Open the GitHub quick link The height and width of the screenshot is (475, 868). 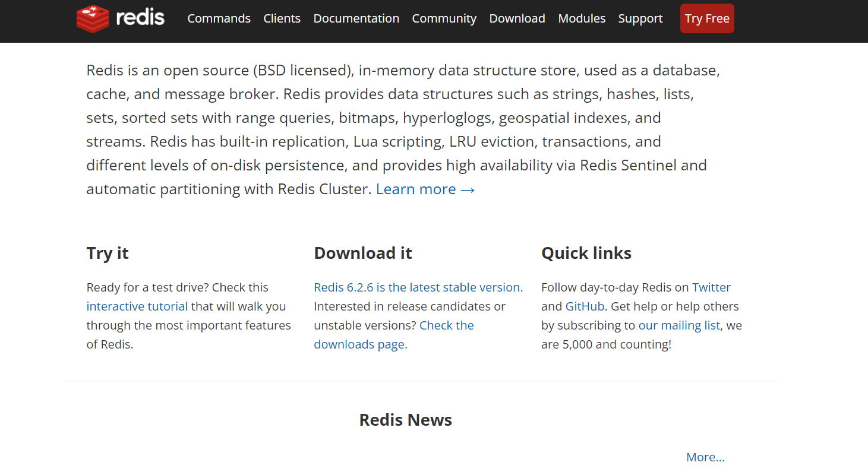click(585, 306)
